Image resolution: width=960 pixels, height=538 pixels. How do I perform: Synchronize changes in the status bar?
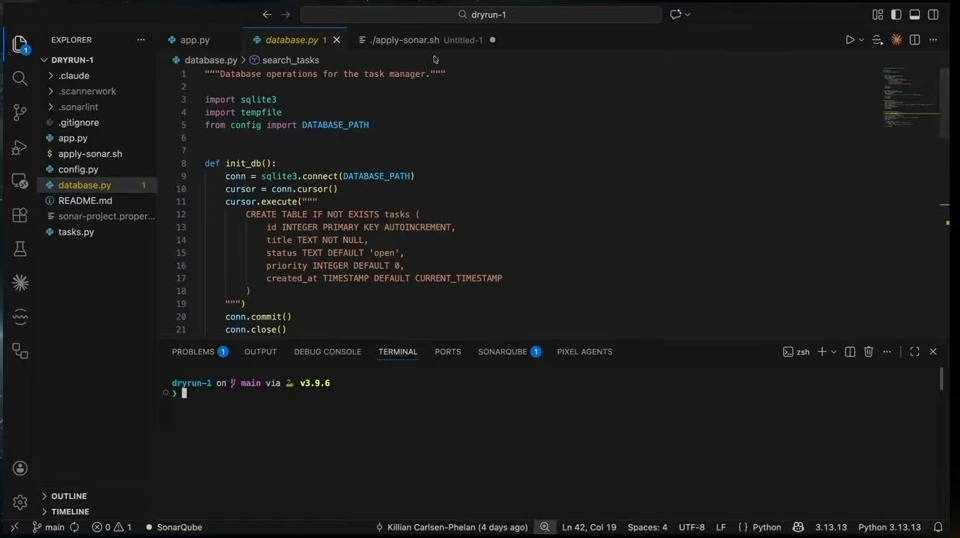(x=75, y=527)
